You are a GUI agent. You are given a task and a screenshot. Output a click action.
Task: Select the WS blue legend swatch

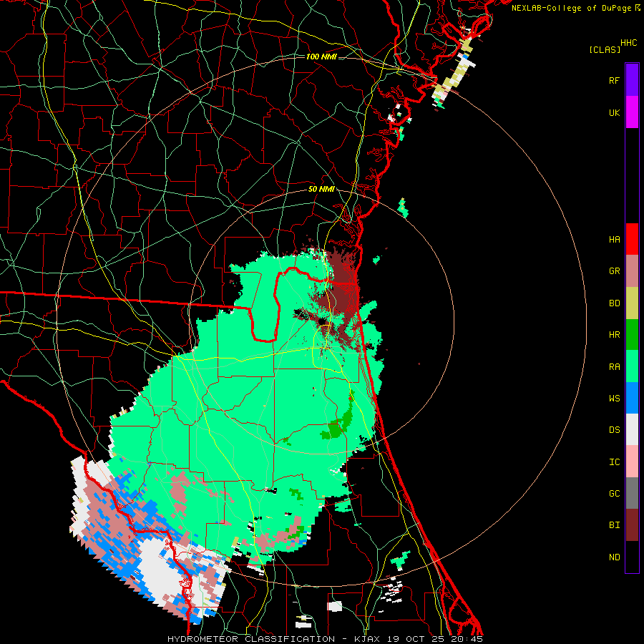point(632,398)
